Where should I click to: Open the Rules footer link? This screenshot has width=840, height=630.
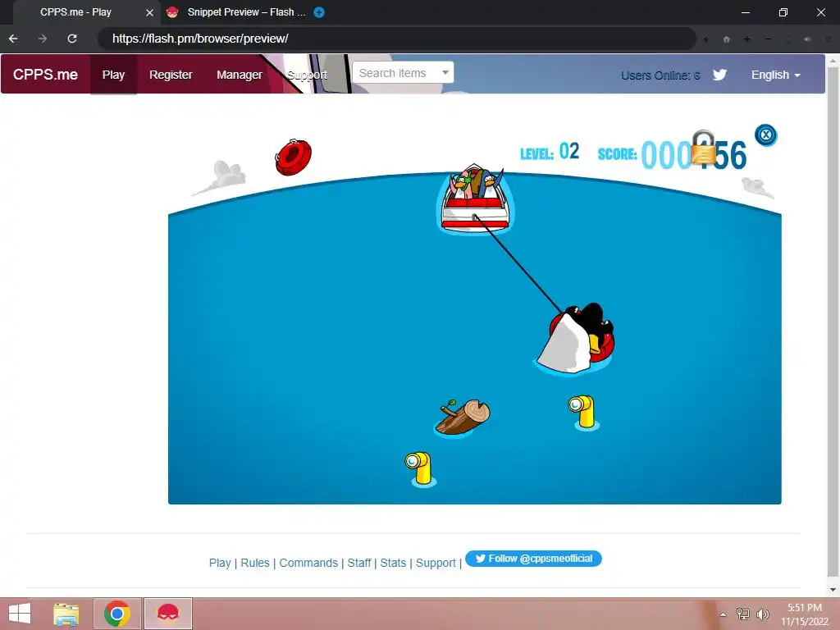(x=255, y=563)
